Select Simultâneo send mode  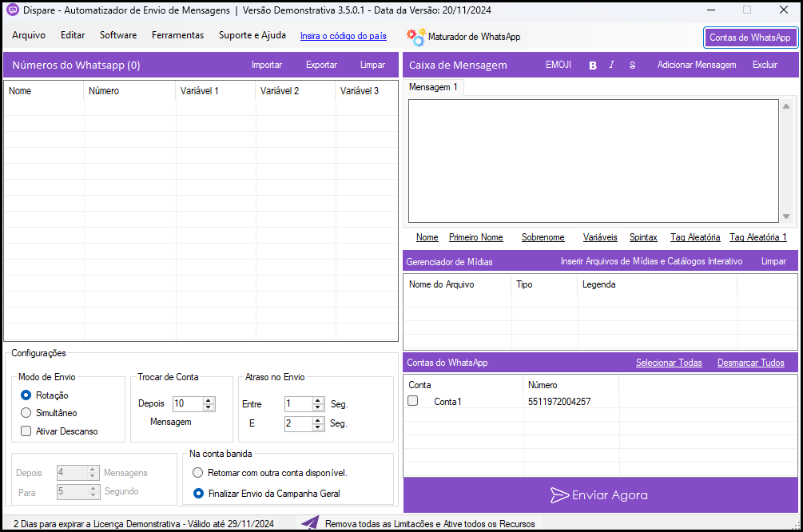(x=26, y=413)
